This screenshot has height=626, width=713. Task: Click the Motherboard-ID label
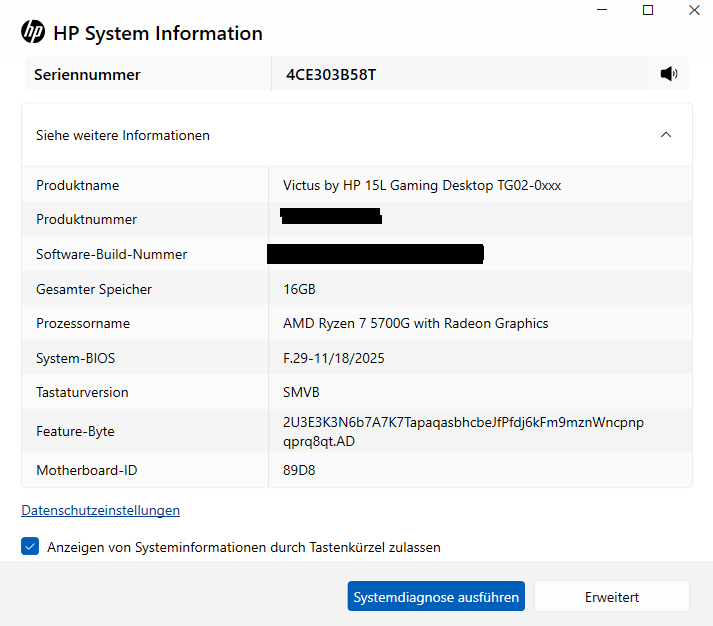tap(86, 470)
